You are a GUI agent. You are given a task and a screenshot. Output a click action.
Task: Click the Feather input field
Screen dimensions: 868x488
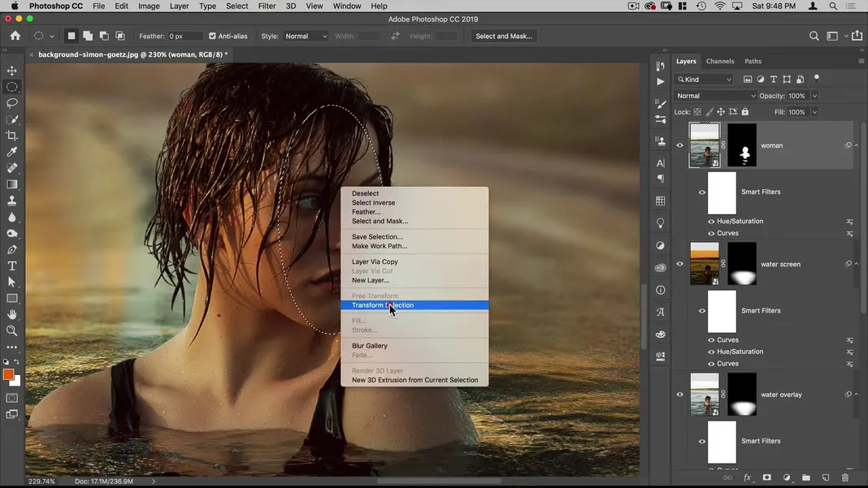(x=185, y=36)
